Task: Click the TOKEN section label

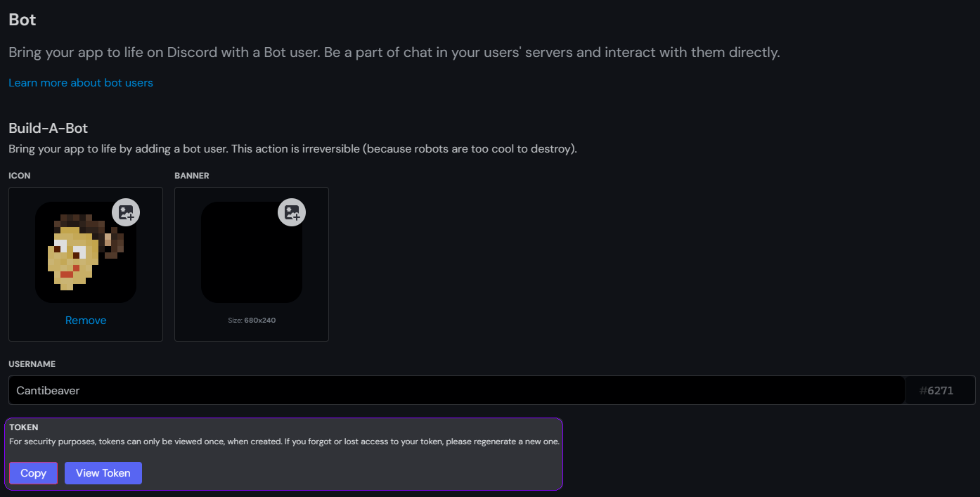Action: (24, 427)
